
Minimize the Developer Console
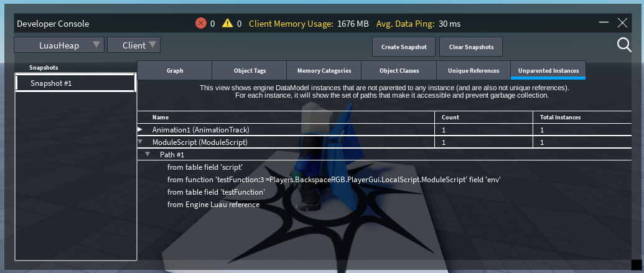pyautogui.click(x=604, y=22)
